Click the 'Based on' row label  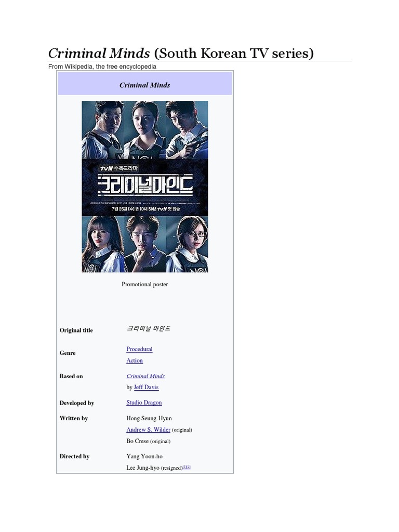pos(71,376)
